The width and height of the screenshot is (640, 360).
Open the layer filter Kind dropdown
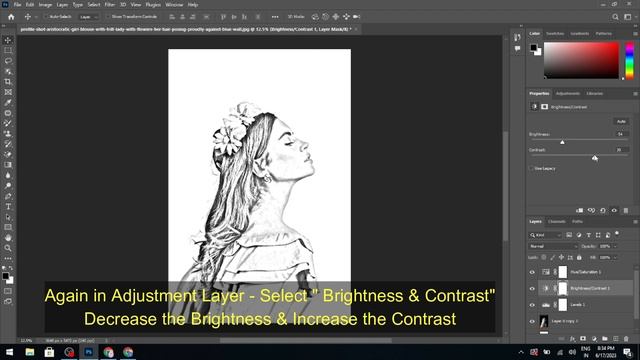click(x=546, y=235)
